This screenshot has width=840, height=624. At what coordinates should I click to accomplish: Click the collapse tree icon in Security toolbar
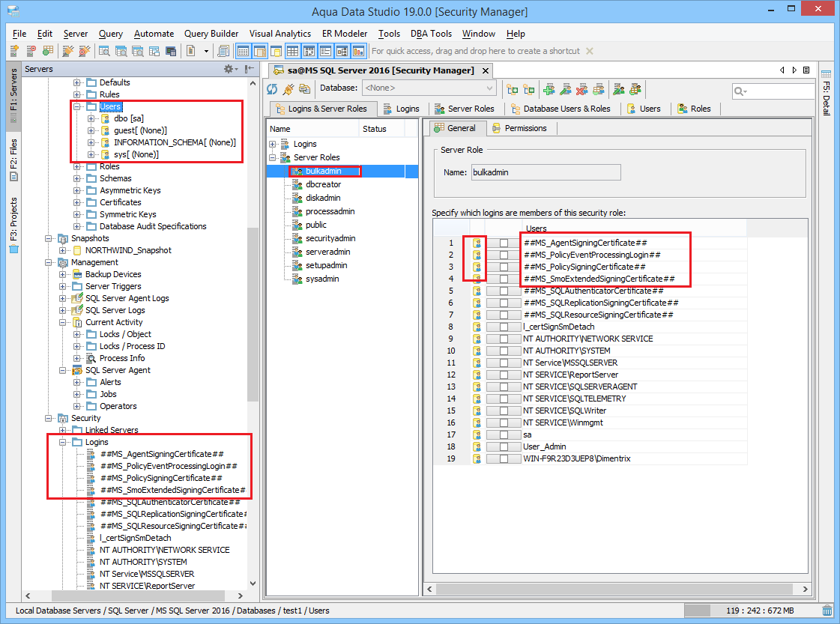(x=529, y=89)
